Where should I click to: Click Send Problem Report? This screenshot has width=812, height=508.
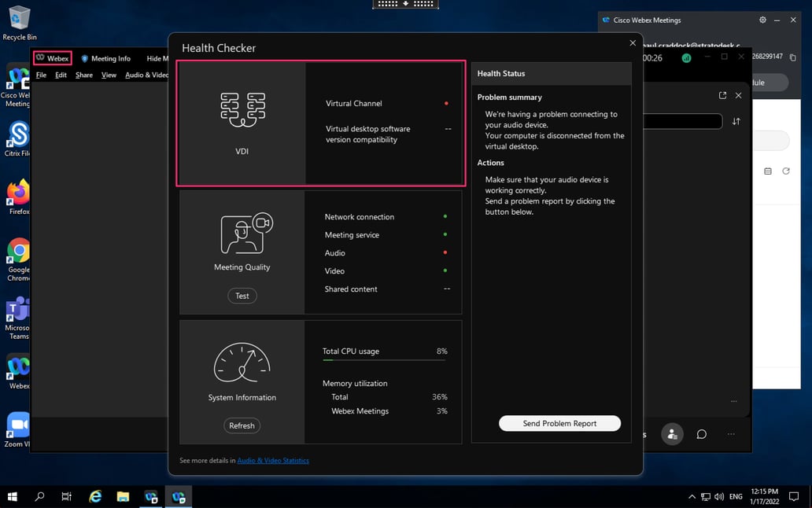pos(559,423)
